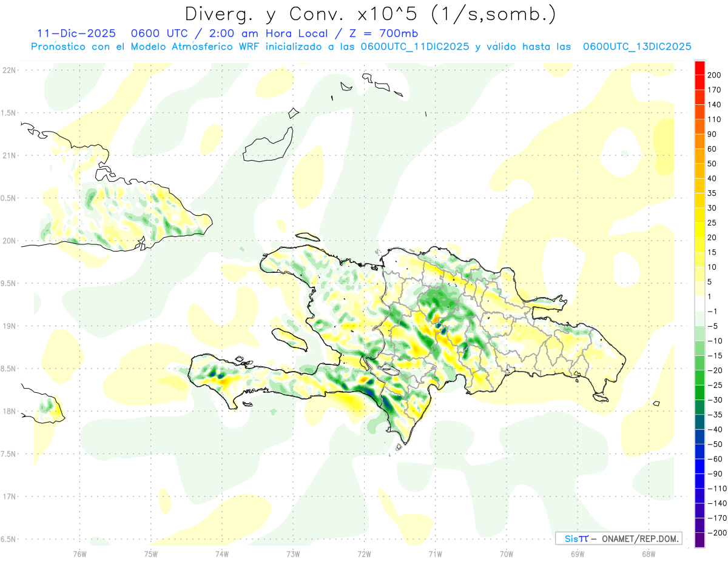Image resolution: width=728 pixels, height=562 pixels.
Task: Click the red swatch topping the color scale
Action: pyautogui.click(x=699, y=67)
